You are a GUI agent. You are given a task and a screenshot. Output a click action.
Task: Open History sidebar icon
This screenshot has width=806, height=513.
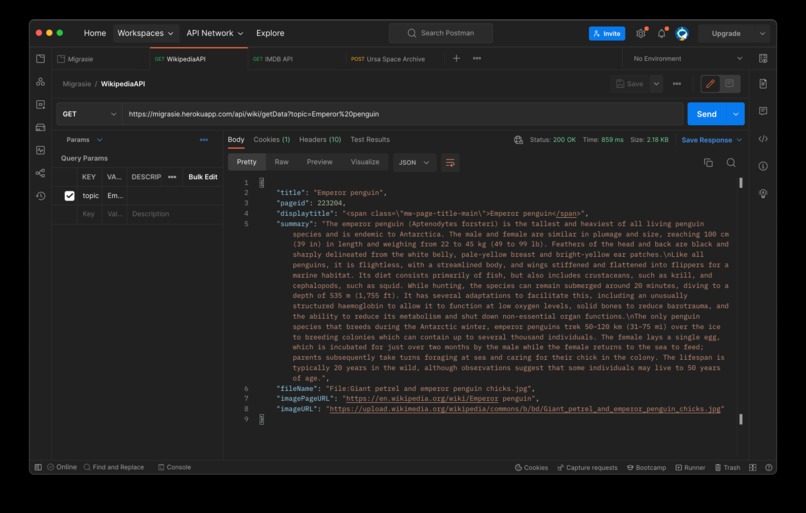(x=41, y=196)
